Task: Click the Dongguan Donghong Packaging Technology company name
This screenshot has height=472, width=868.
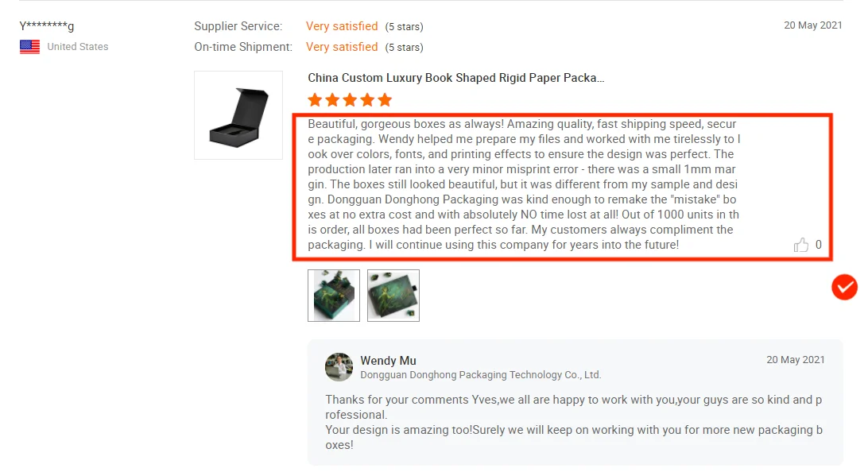Action: [x=480, y=374]
